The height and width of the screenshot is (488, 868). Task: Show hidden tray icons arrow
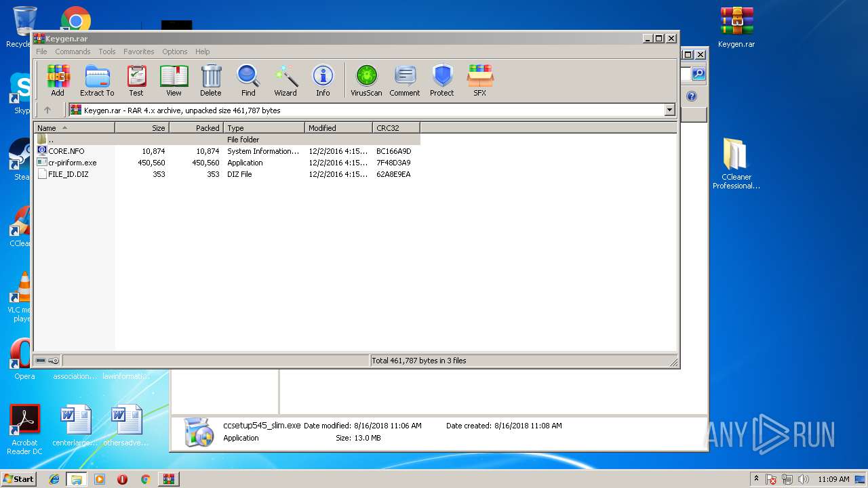pyautogui.click(x=756, y=479)
